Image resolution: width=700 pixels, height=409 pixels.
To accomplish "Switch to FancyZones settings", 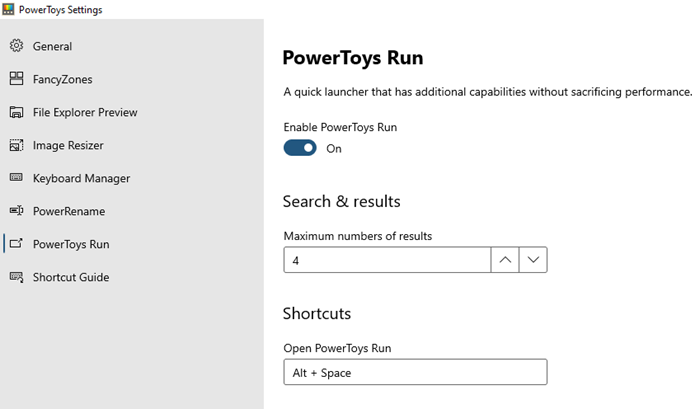I will [62, 79].
